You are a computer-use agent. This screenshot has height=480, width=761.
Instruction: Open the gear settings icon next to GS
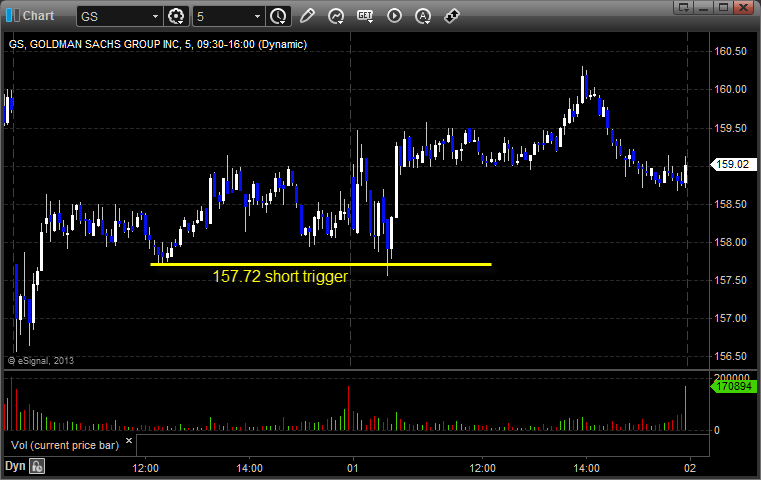tap(176, 17)
